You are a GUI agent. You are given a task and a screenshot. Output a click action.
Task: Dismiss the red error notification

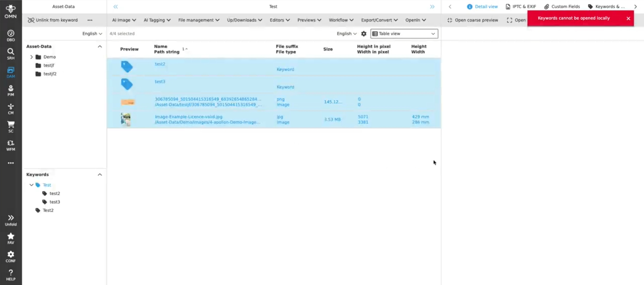pyautogui.click(x=628, y=18)
